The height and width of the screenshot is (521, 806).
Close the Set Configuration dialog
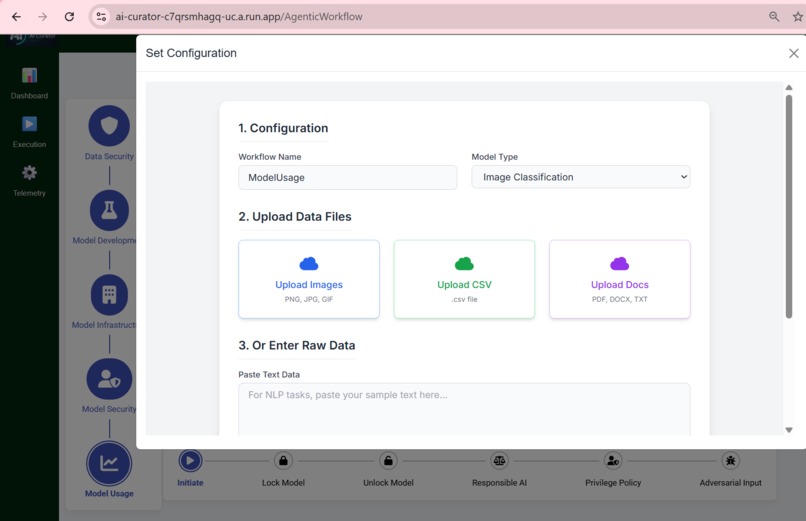pyautogui.click(x=794, y=53)
